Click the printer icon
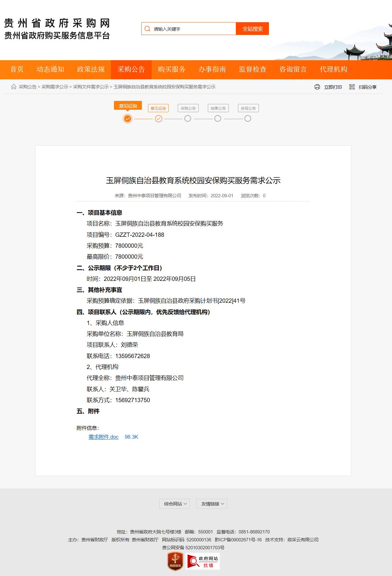 317,87
